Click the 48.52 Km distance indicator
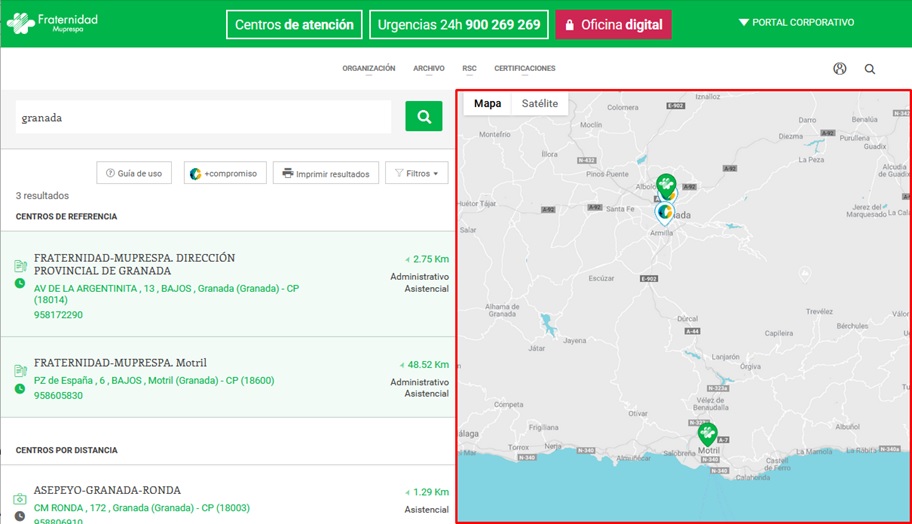The image size is (912, 524). tap(424, 365)
